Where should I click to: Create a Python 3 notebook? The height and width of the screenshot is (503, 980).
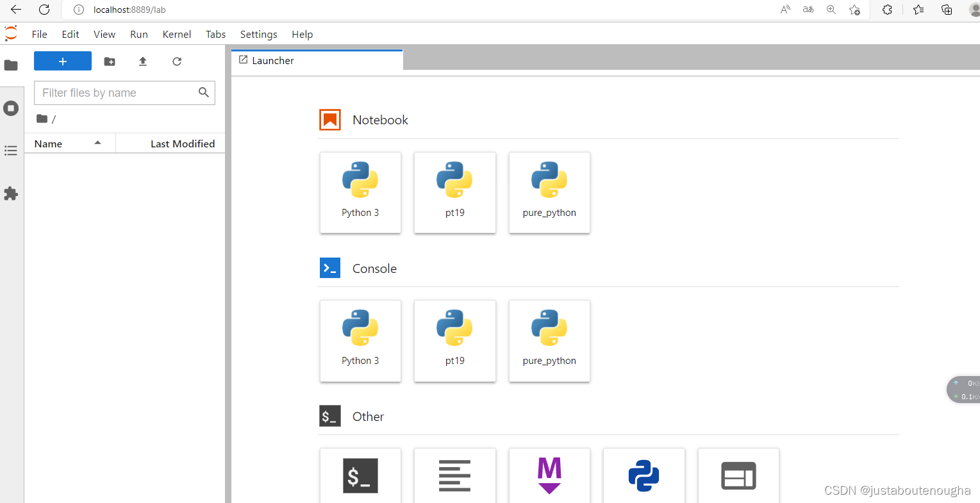tap(360, 192)
